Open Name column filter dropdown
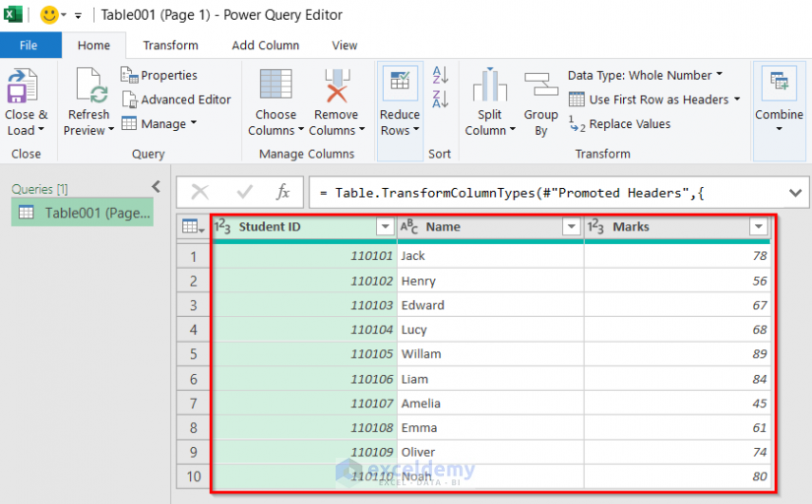812x504 pixels. [x=571, y=226]
